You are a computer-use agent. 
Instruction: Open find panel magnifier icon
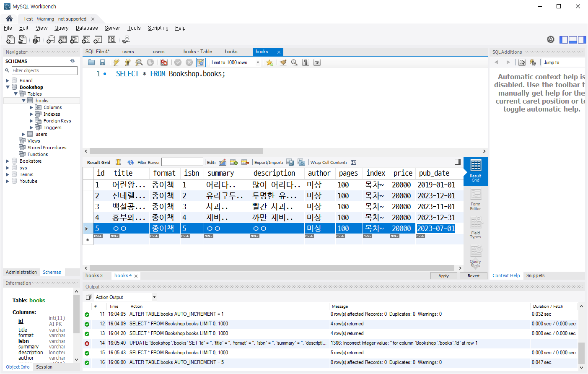click(294, 62)
